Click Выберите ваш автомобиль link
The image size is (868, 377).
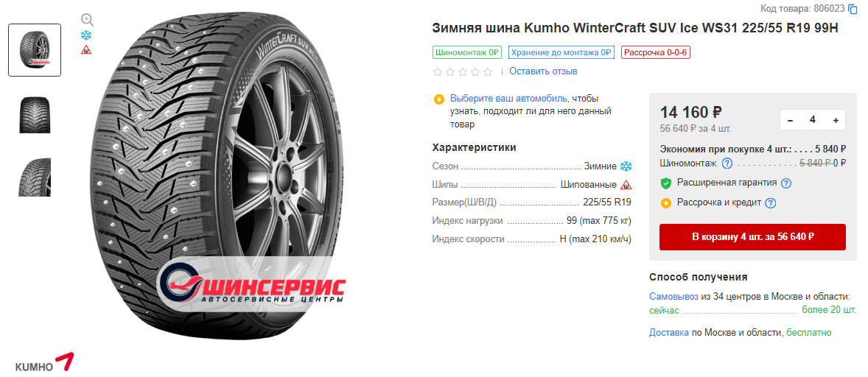[x=508, y=99]
